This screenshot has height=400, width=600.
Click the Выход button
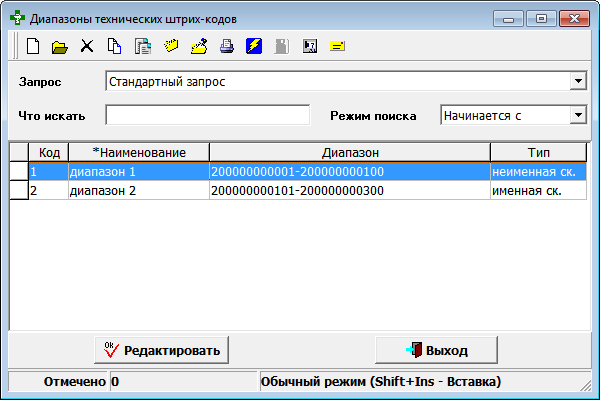(x=437, y=350)
